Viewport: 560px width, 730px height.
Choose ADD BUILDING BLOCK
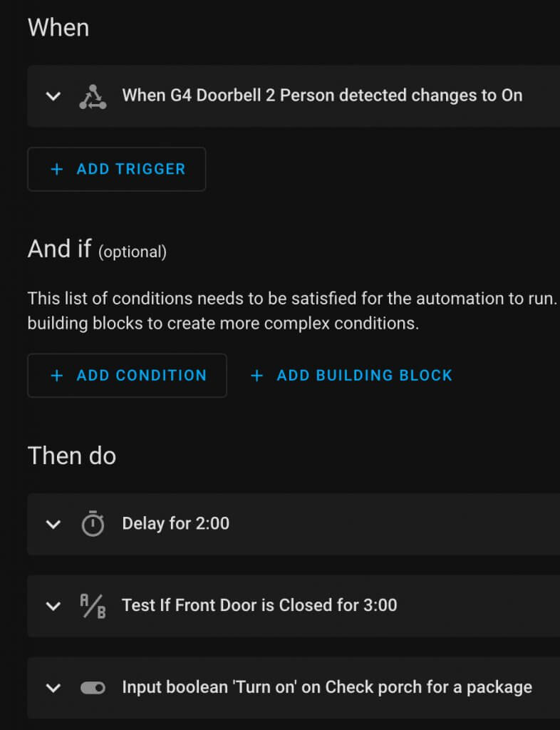click(x=364, y=376)
